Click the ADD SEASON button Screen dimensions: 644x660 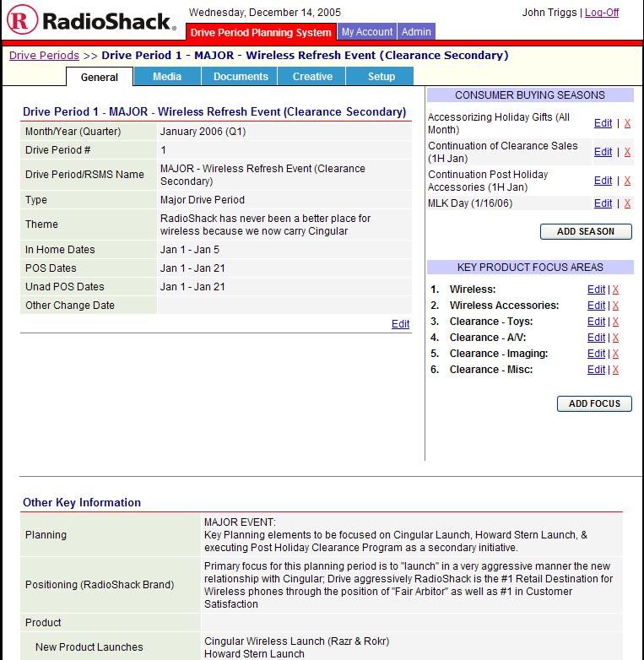pyautogui.click(x=586, y=231)
